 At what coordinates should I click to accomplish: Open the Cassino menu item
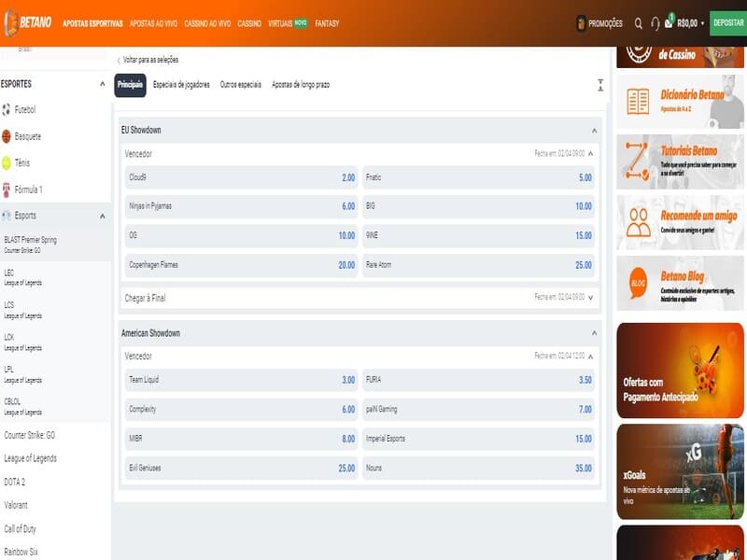(x=249, y=23)
